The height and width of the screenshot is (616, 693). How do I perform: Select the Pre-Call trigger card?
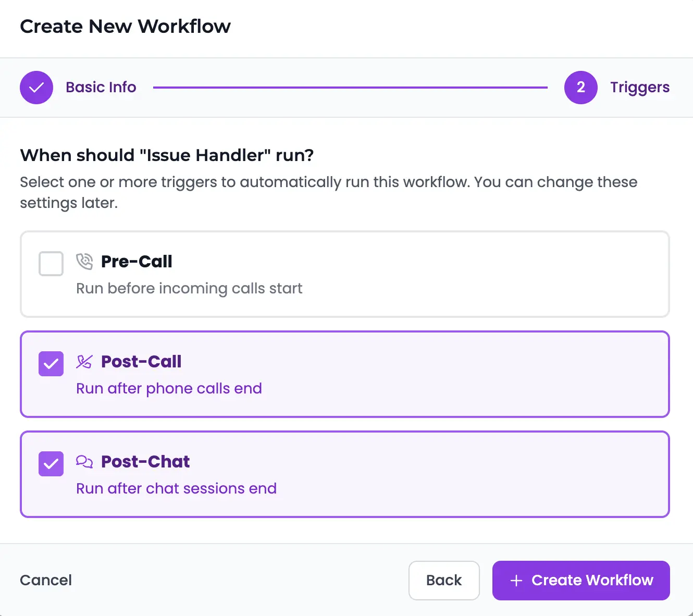click(345, 274)
